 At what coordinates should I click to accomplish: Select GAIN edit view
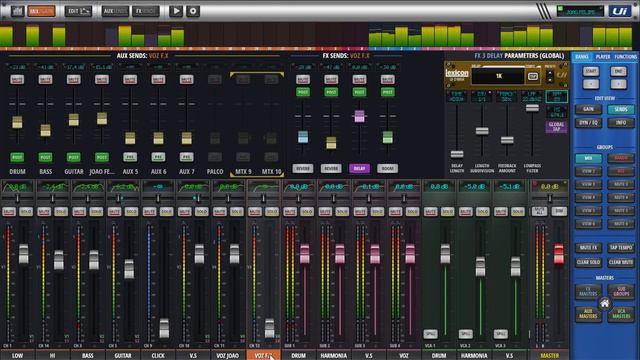pos(588,109)
